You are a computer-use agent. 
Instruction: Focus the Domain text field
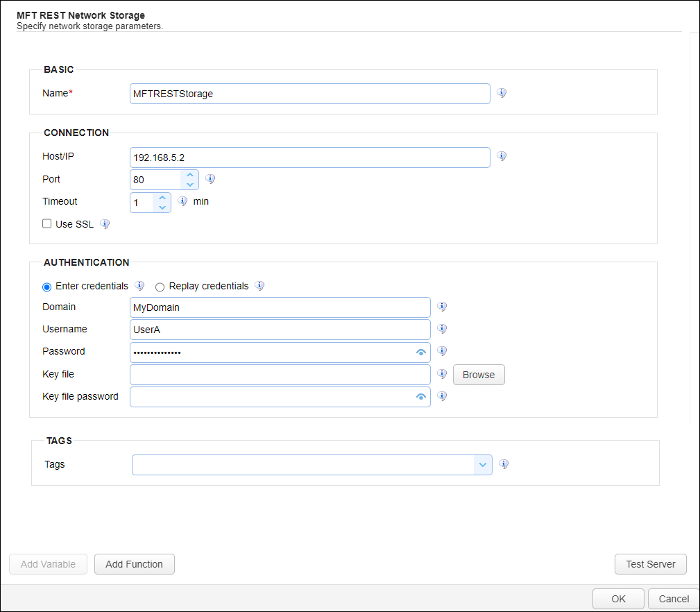tap(280, 307)
